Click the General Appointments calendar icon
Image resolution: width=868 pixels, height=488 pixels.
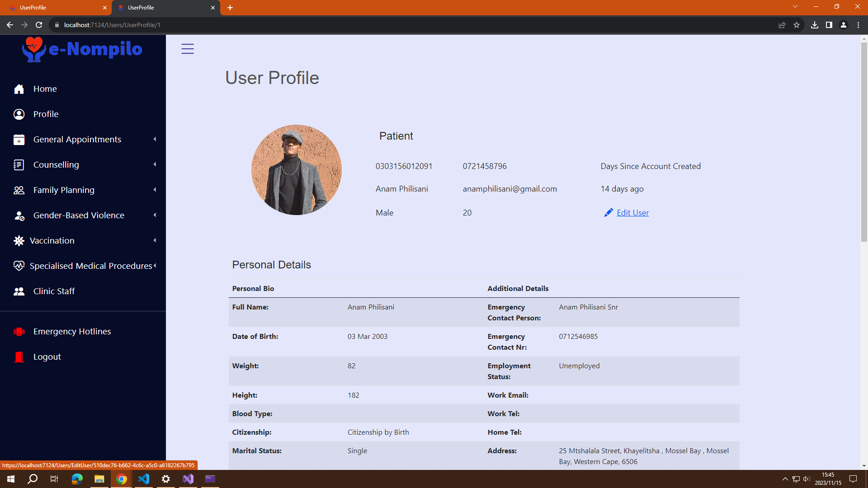(x=19, y=140)
